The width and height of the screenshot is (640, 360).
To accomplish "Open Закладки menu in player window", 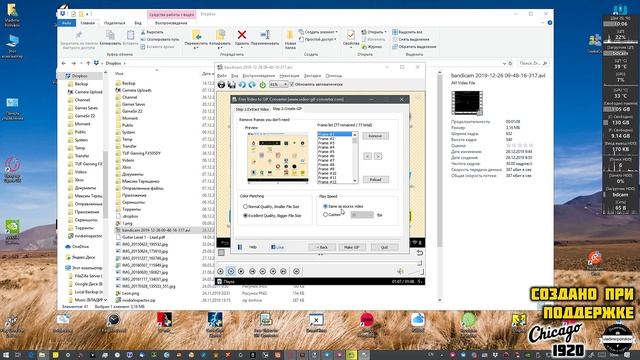I will [312, 76].
